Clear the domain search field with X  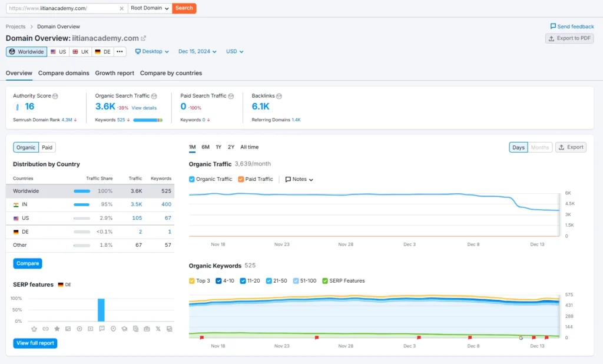(121, 8)
